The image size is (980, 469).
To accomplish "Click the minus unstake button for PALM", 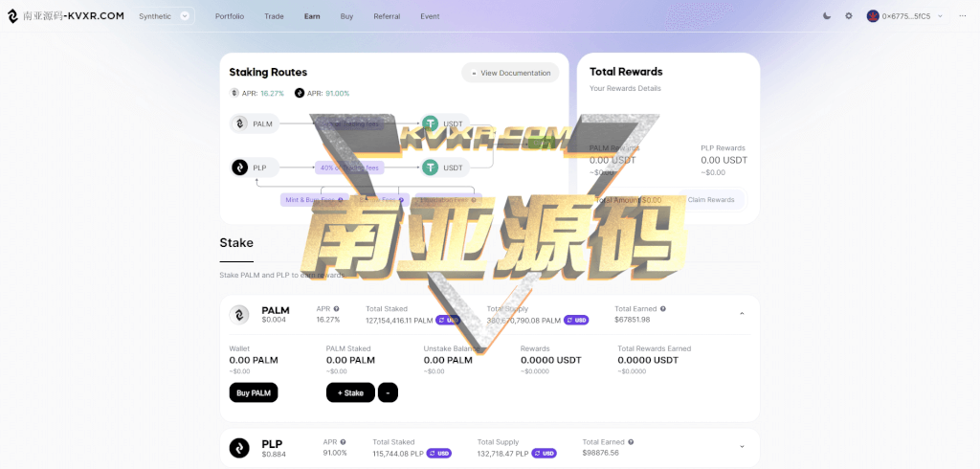I will click(389, 392).
